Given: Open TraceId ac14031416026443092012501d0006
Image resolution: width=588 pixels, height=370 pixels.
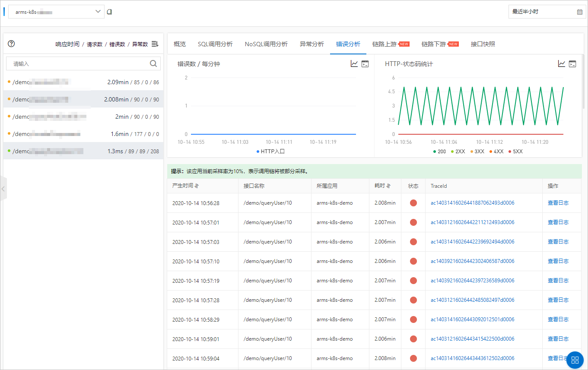Looking at the screenshot, I should [472, 319].
